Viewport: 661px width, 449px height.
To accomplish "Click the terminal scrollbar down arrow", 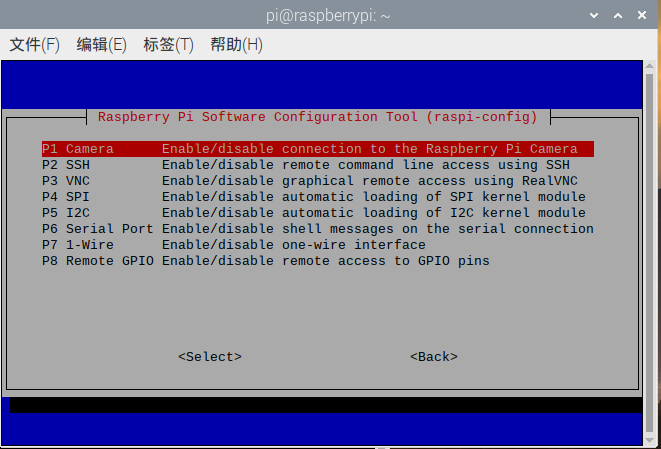I will 650,440.
